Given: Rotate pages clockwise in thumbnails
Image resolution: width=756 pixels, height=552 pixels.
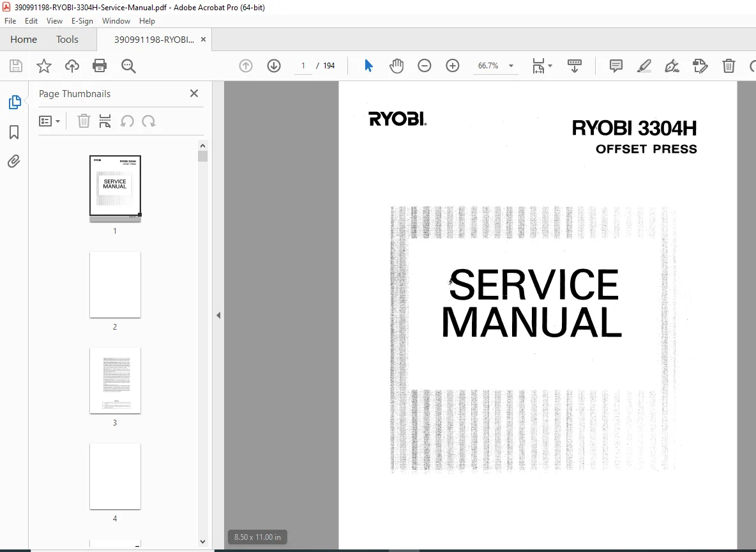Looking at the screenshot, I should [x=149, y=121].
